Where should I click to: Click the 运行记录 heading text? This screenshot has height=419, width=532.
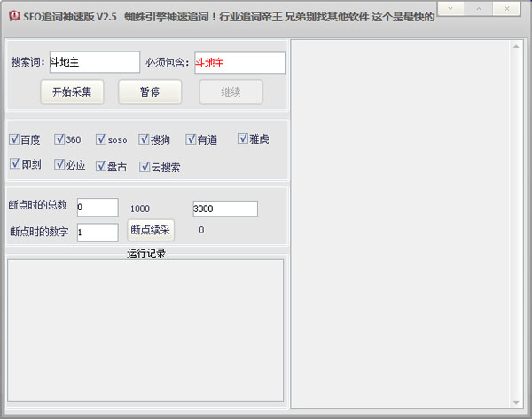click(146, 254)
